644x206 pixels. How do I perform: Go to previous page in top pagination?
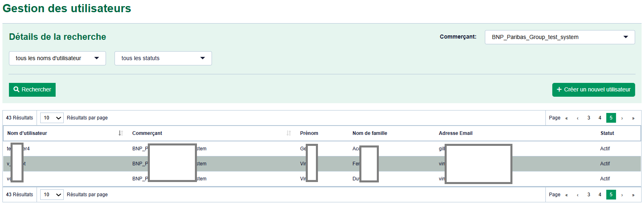point(577,118)
